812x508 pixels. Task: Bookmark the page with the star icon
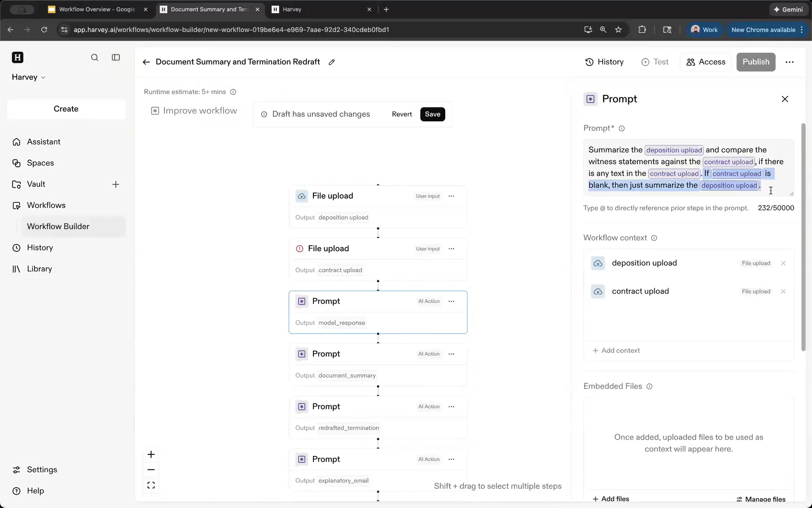click(x=618, y=29)
